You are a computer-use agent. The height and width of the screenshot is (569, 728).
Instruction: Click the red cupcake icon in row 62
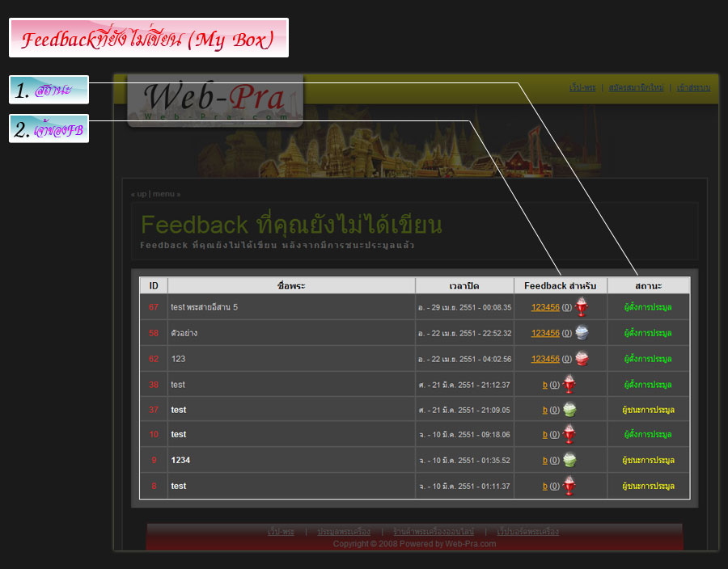click(581, 359)
